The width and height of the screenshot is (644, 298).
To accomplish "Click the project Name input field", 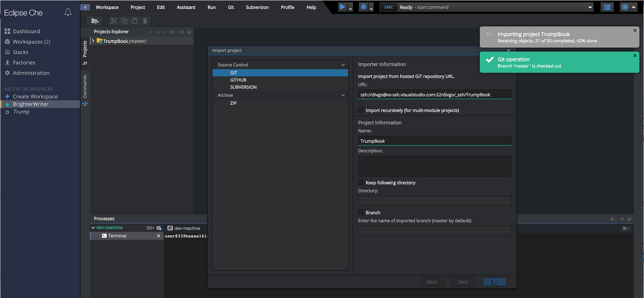I will point(434,141).
